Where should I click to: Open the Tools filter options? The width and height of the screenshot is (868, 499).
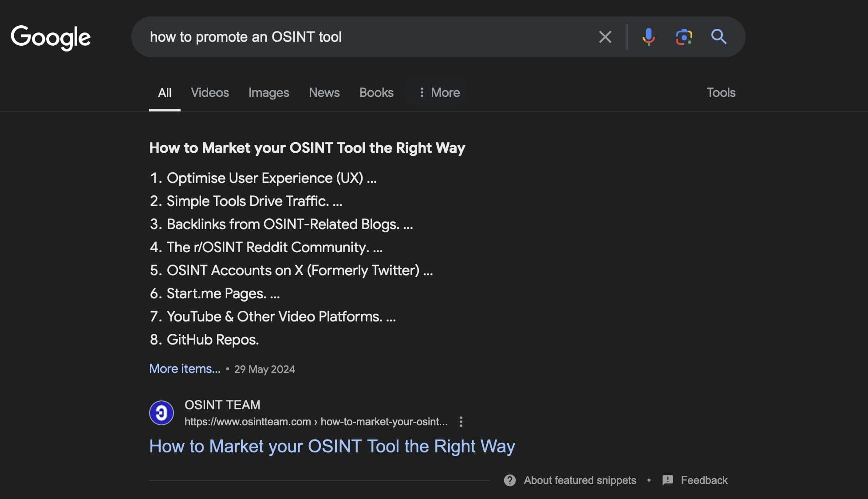click(x=721, y=92)
